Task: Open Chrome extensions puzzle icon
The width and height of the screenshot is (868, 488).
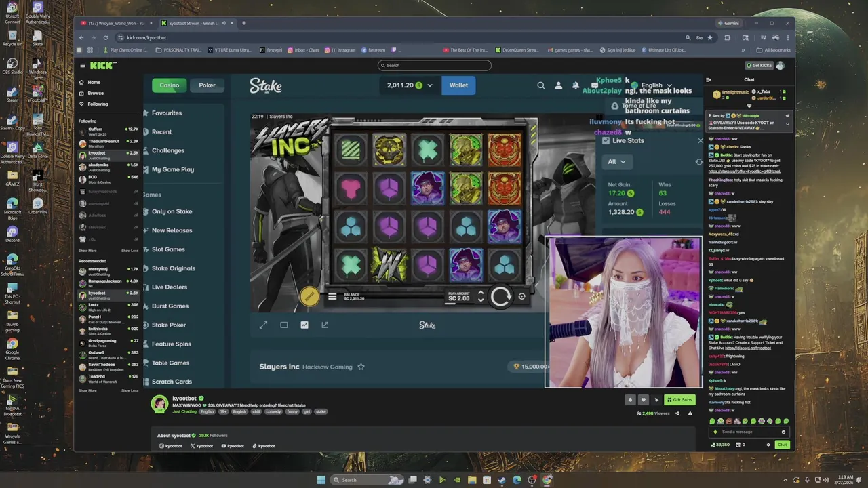Action: point(728,37)
